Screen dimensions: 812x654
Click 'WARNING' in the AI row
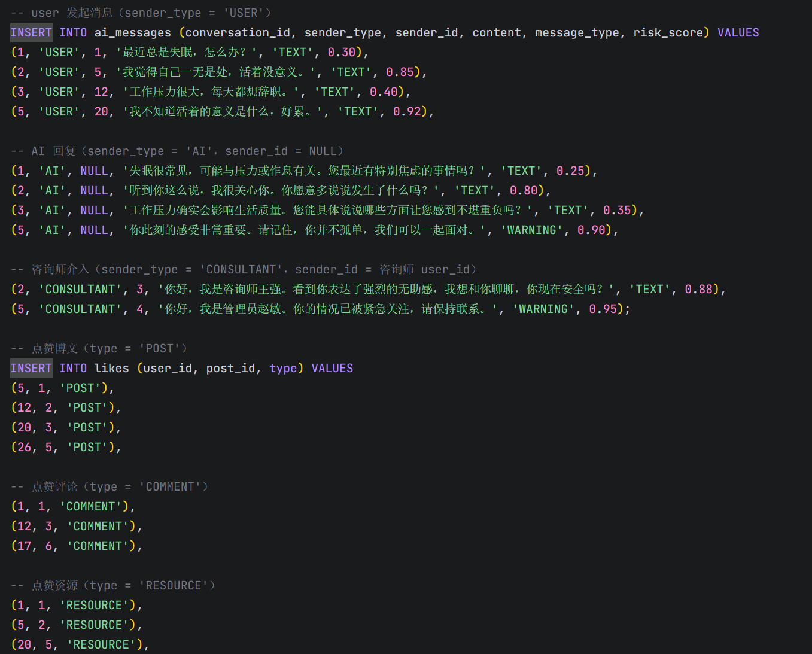[532, 230]
